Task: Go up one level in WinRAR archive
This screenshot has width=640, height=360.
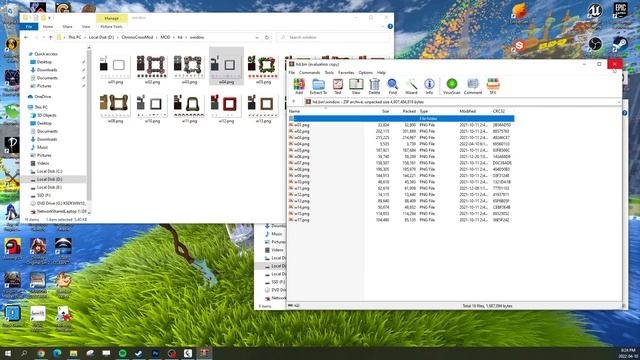Action: point(294,102)
